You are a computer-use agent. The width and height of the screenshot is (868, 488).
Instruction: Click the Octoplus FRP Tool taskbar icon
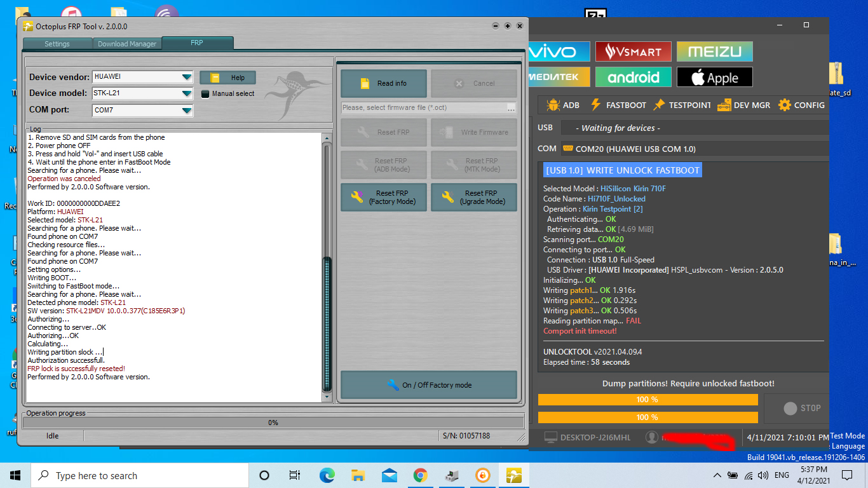coord(513,475)
